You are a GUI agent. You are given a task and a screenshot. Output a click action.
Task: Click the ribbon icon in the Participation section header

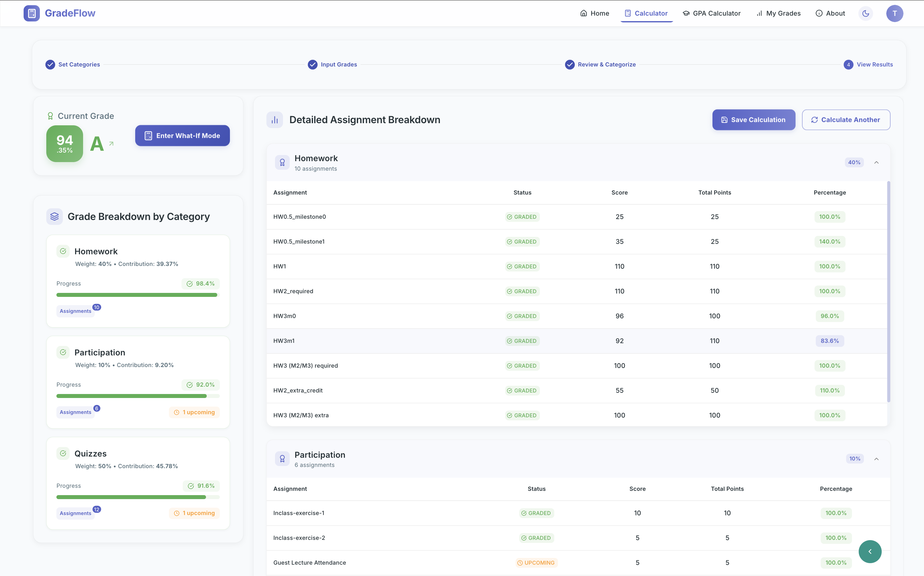pos(282,459)
